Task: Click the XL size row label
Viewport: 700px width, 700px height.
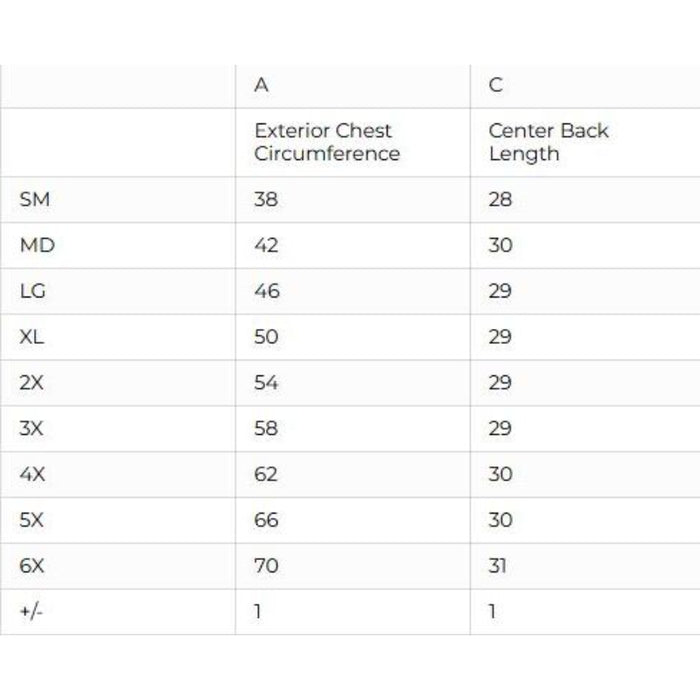Action: click(x=32, y=337)
